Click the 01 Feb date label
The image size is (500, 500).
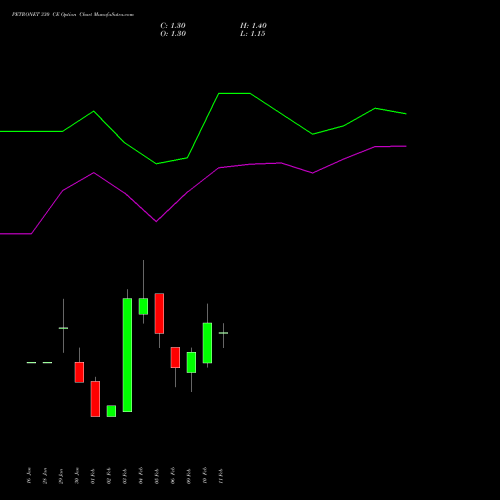click(x=93, y=476)
